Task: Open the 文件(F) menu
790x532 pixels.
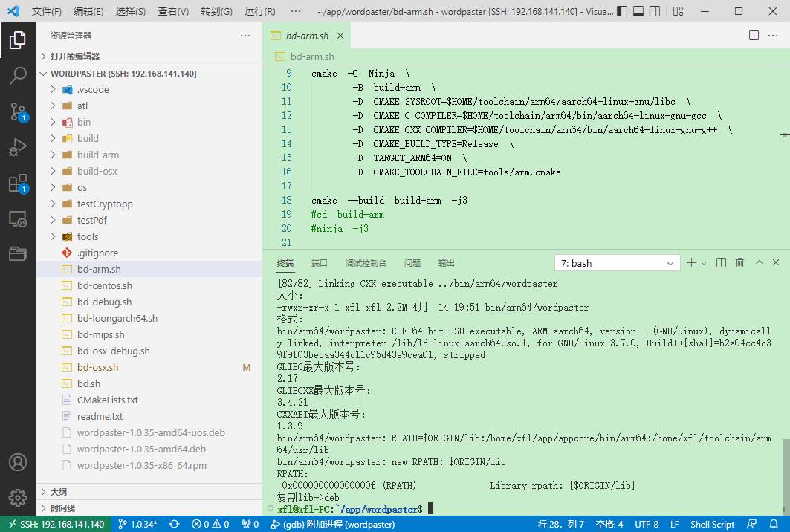Action: point(46,11)
